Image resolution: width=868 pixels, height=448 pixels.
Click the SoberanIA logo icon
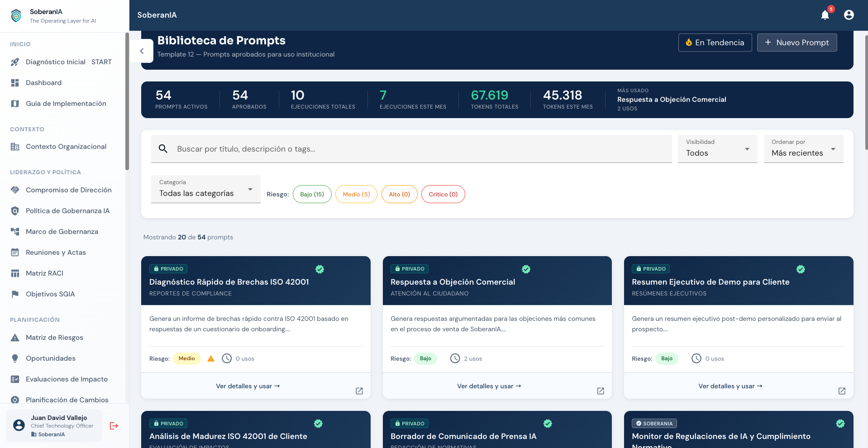coord(16,16)
